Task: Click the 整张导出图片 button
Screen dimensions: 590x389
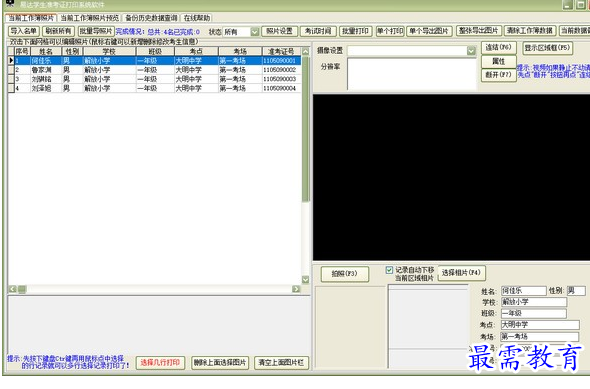Action: 478,31
